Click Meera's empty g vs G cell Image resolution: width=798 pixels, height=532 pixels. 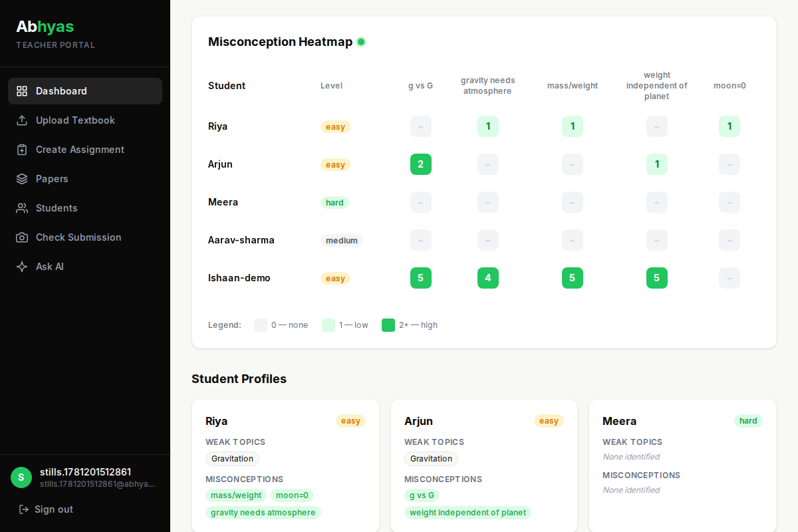pos(421,202)
